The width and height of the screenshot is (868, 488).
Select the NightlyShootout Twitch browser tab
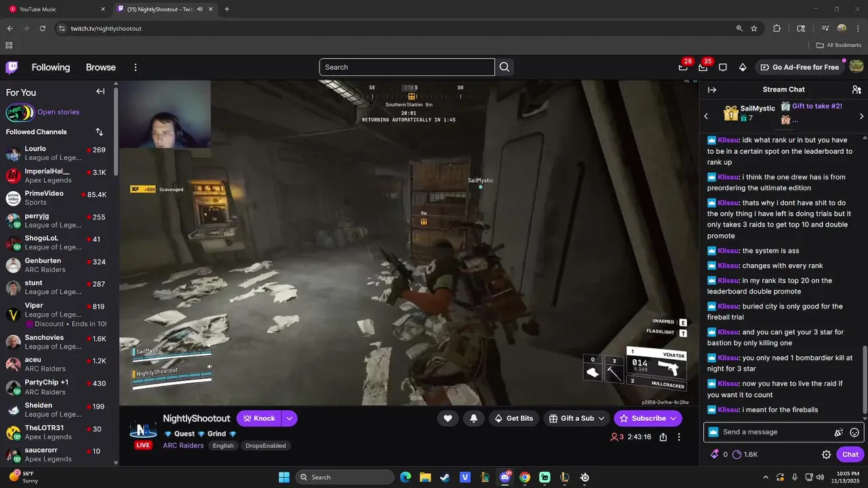pyautogui.click(x=165, y=9)
